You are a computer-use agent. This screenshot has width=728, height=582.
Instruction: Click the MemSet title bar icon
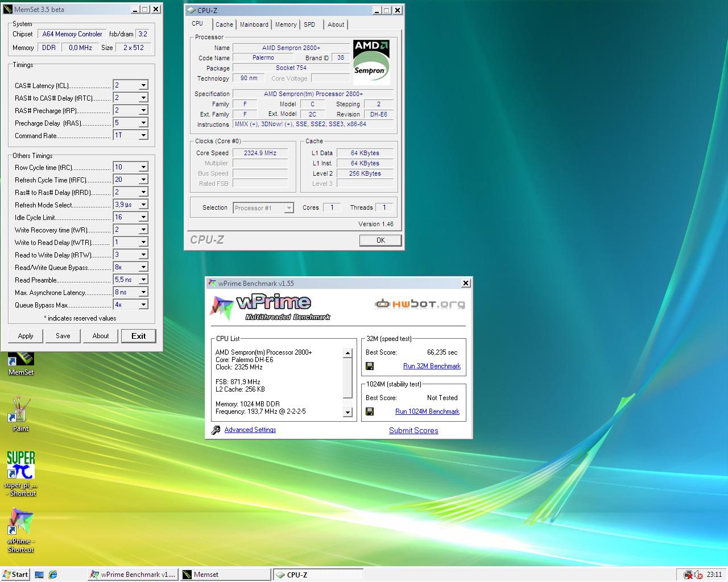coord(7,9)
